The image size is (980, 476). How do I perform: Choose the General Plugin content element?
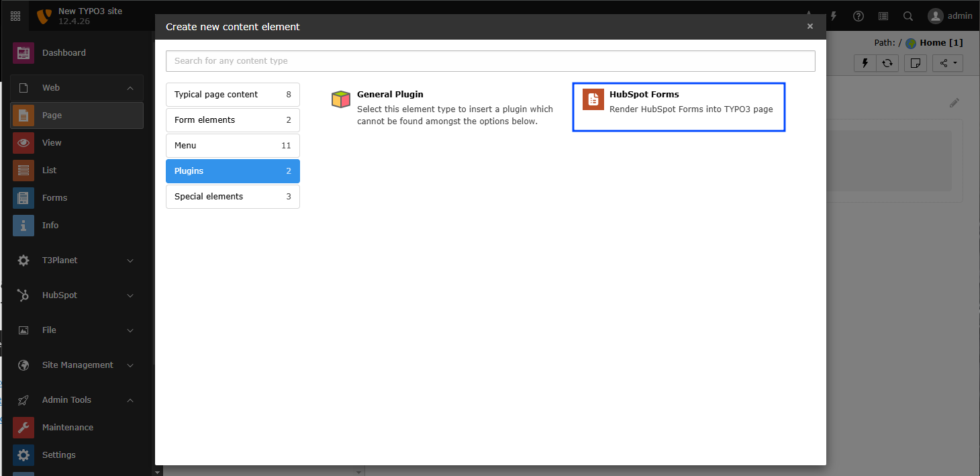pos(444,107)
